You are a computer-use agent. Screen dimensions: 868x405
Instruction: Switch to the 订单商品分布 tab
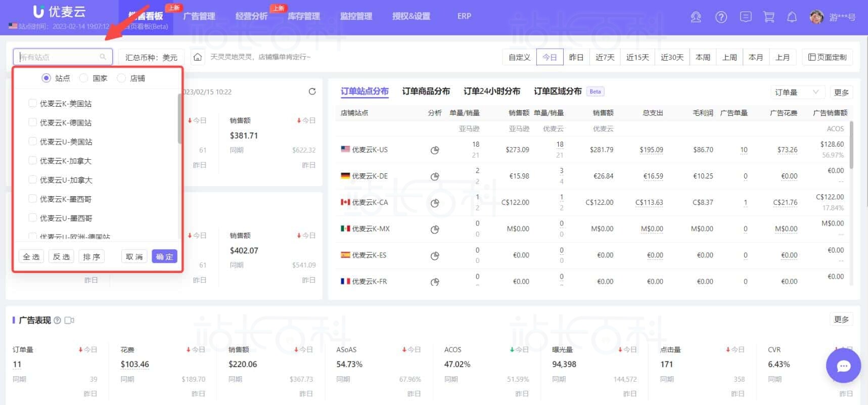(x=426, y=91)
